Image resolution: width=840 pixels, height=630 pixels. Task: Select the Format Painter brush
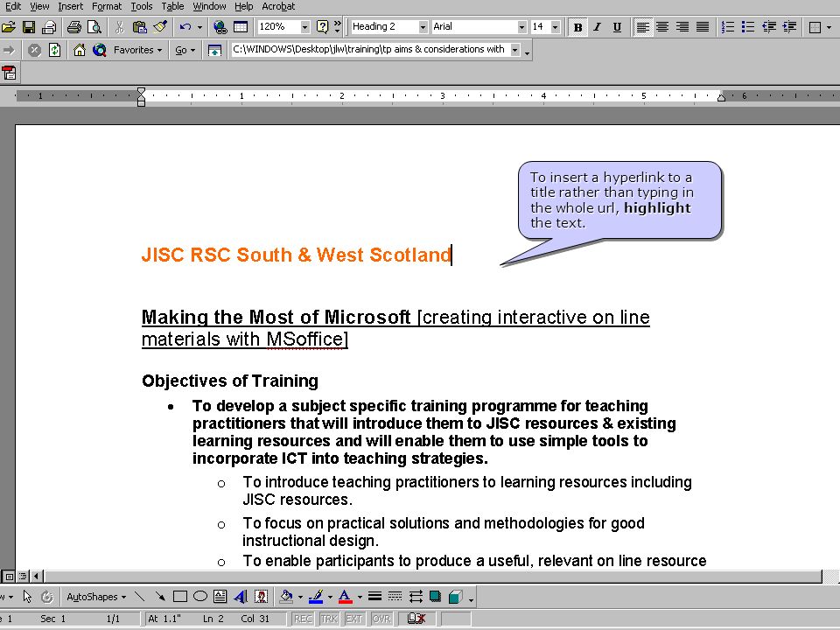[159, 27]
